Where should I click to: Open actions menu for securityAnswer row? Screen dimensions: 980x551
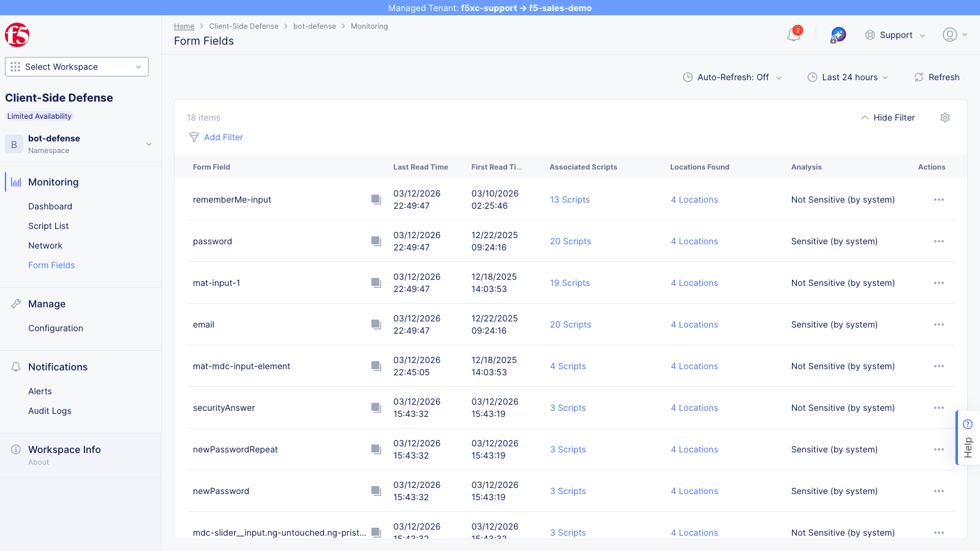938,407
